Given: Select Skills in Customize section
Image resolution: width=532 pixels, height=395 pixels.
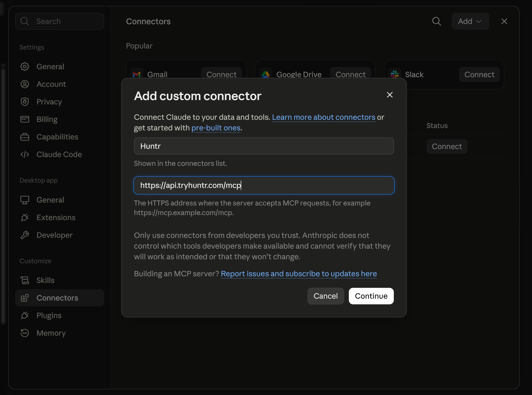Looking at the screenshot, I should [x=59, y=280].
